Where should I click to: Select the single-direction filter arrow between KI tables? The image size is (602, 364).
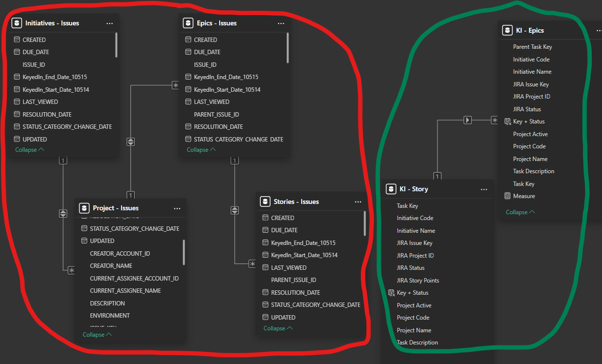(x=467, y=120)
